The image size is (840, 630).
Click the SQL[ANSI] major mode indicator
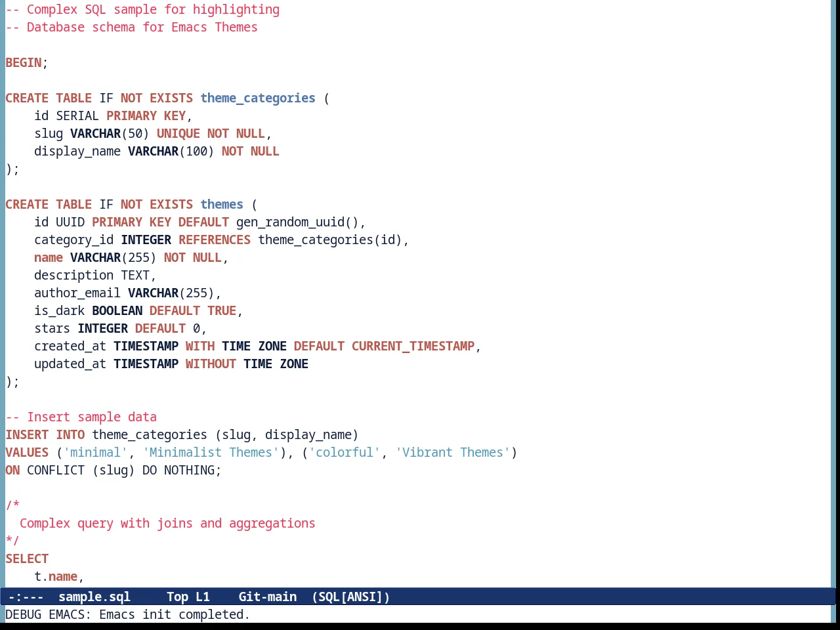351,597
